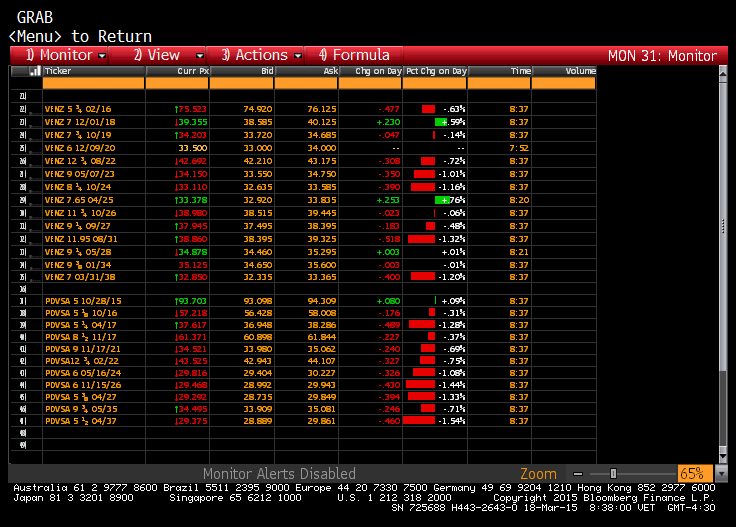
Task: Open the Actions menu
Action: (255, 55)
